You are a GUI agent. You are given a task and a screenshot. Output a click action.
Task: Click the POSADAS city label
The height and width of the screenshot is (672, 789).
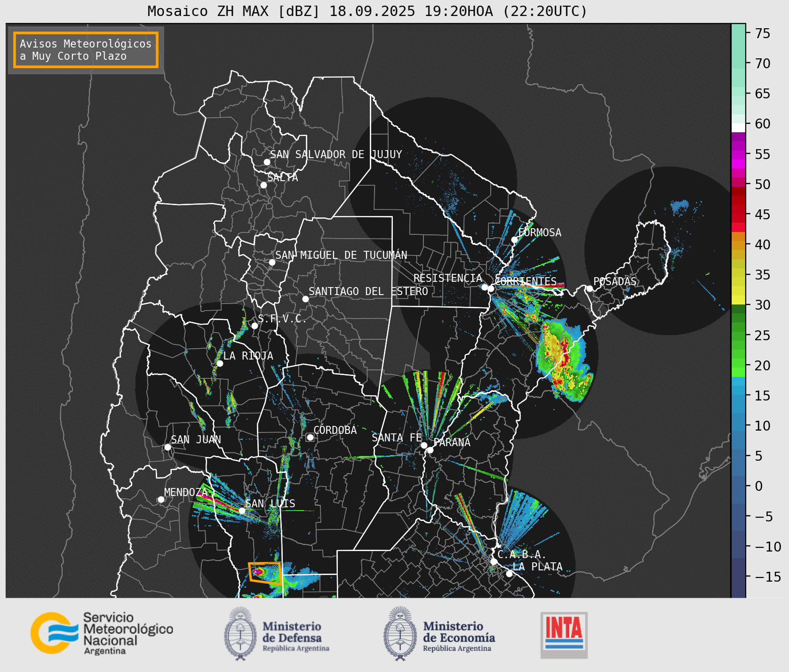[x=614, y=281]
